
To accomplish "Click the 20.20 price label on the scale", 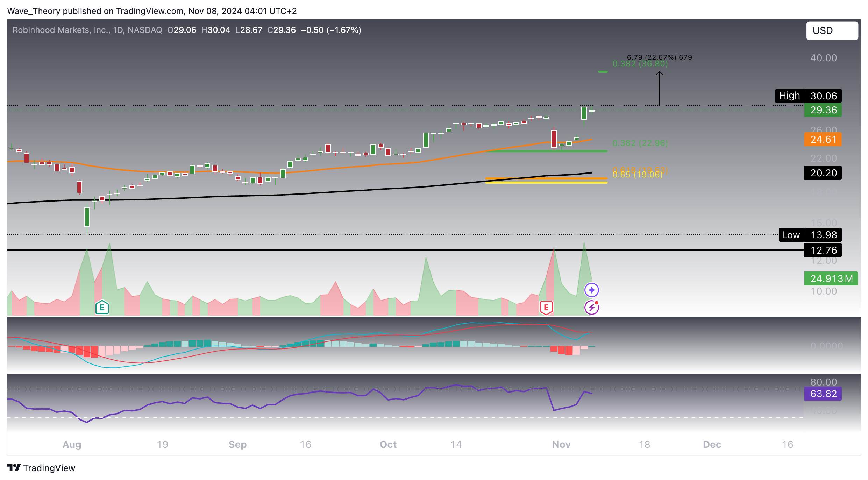I will [x=823, y=173].
